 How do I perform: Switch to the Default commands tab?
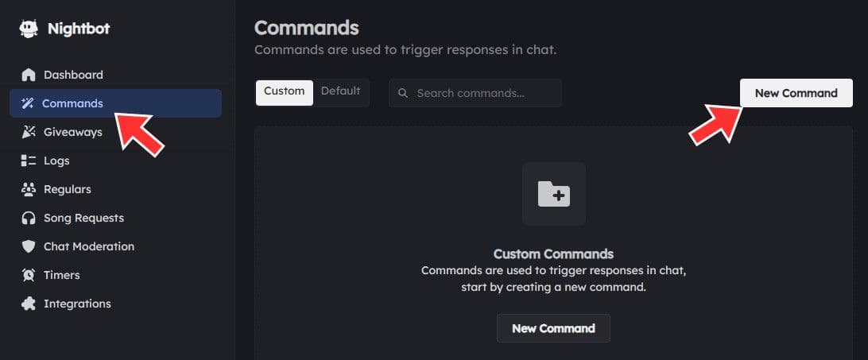pyautogui.click(x=340, y=91)
